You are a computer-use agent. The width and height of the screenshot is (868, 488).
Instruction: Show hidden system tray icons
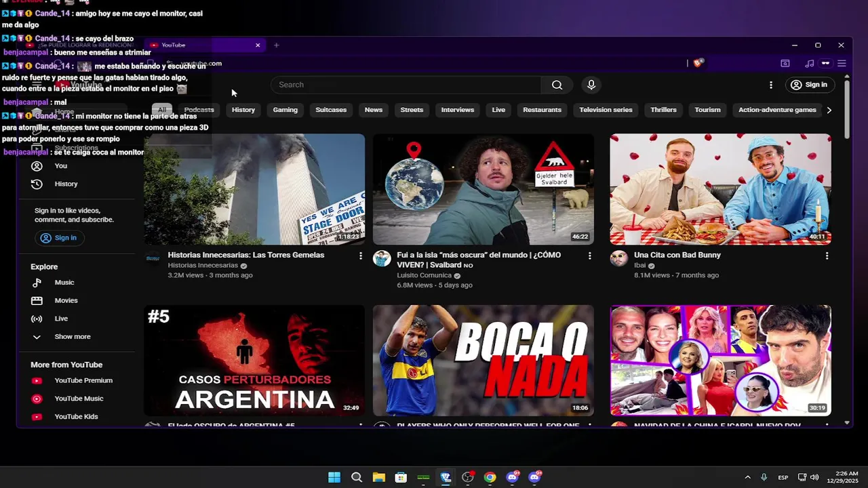click(747, 477)
